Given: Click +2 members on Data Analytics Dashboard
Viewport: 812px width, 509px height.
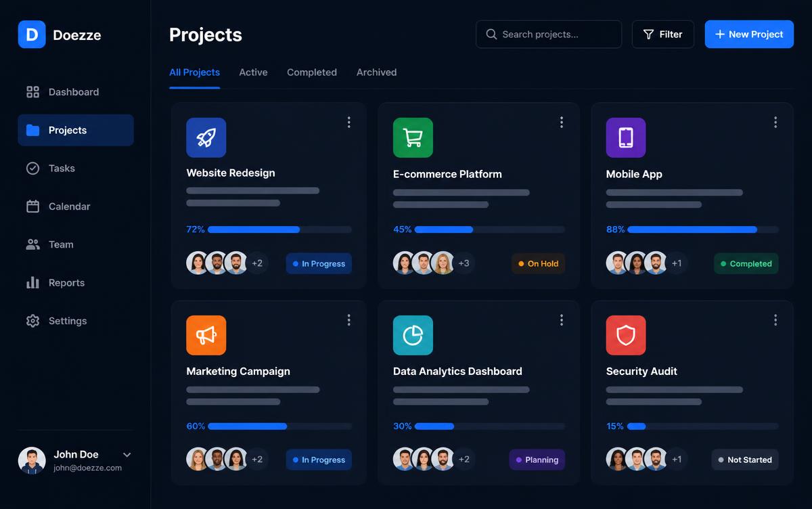Looking at the screenshot, I should click(x=464, y=459).
